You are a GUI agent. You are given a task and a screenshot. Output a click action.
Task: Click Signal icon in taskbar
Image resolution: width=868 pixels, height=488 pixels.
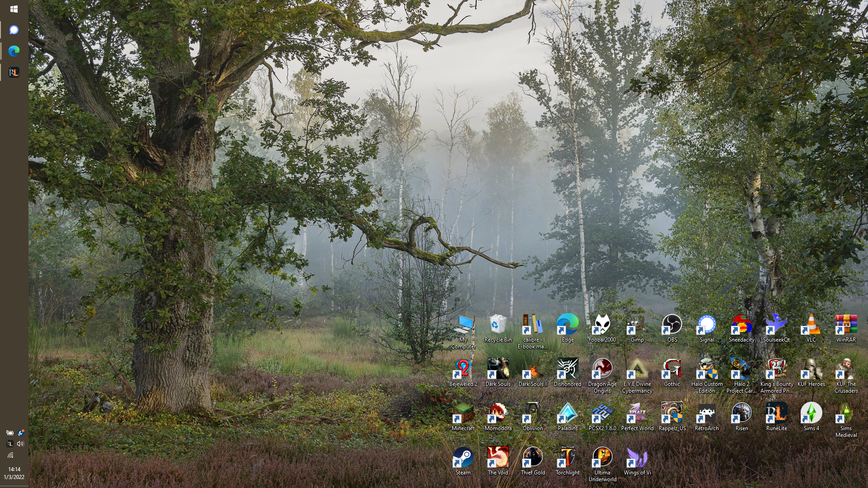(x=14, y=30)
